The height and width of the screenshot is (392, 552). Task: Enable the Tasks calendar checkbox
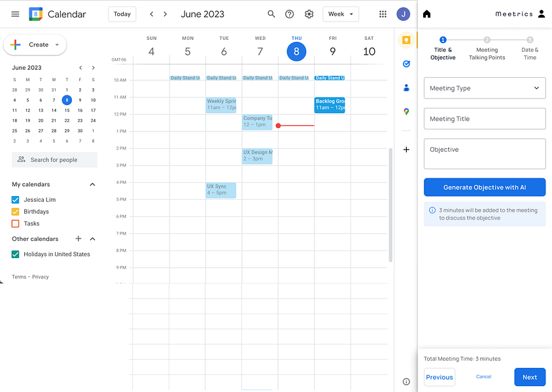(15, 223)
